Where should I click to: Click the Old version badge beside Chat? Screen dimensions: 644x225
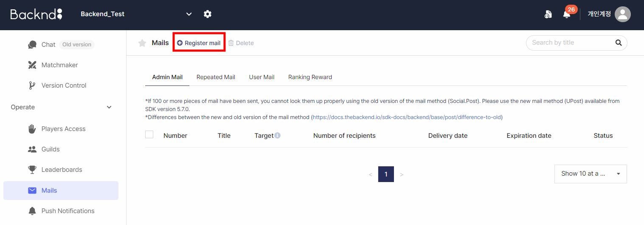77,44
